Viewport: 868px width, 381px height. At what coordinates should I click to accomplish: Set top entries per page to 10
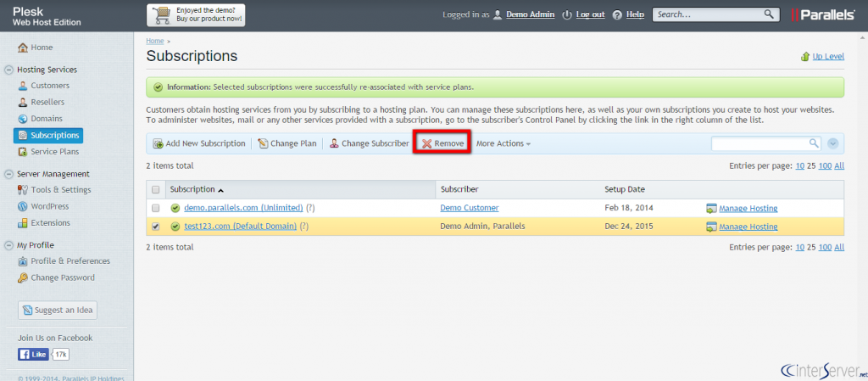click(x=800, y=165)
